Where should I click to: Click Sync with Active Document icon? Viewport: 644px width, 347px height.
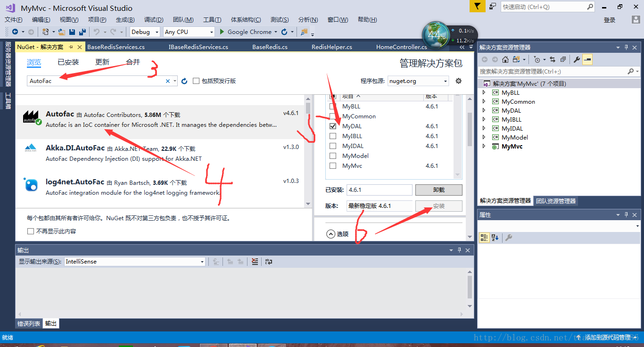[x=553, y=59]
